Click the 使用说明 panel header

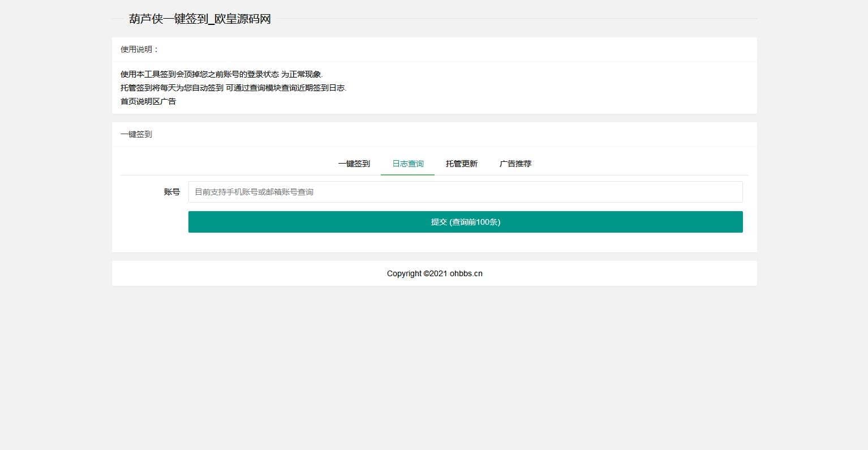140,49
